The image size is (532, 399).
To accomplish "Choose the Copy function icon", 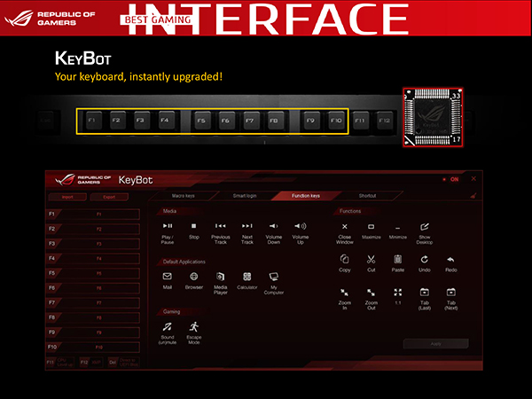I will [344, 259].
